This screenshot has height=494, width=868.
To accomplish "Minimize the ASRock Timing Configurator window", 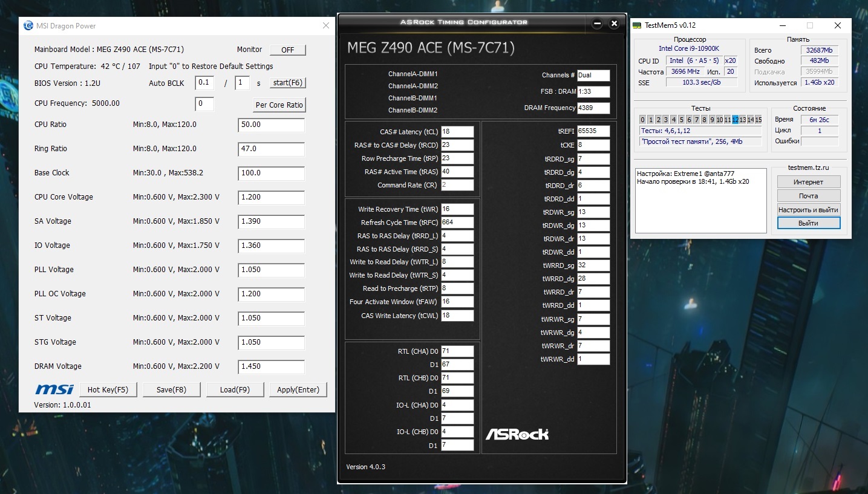I will click(x=597, y=24).
